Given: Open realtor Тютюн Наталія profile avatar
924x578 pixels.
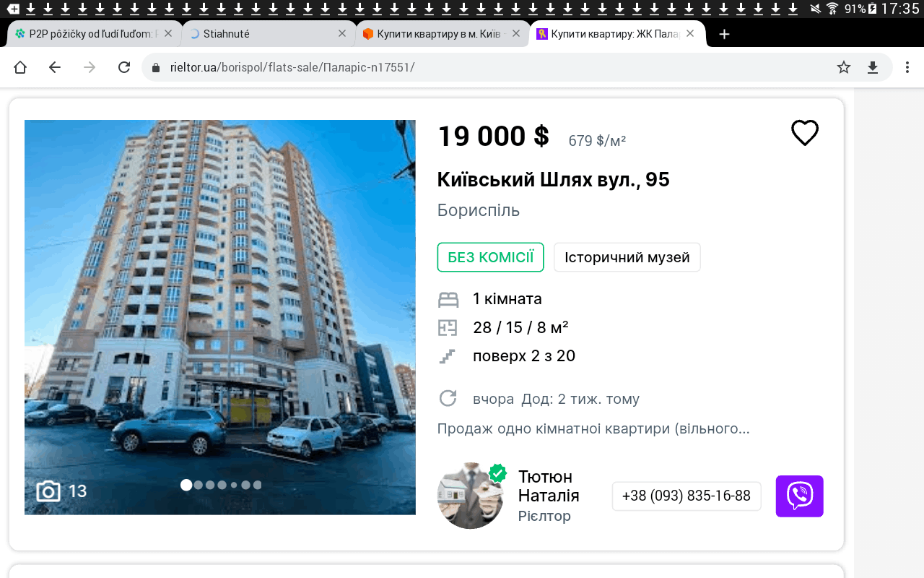Looking at the screenshot, I should pyautogui.click(x=471, y=496).
